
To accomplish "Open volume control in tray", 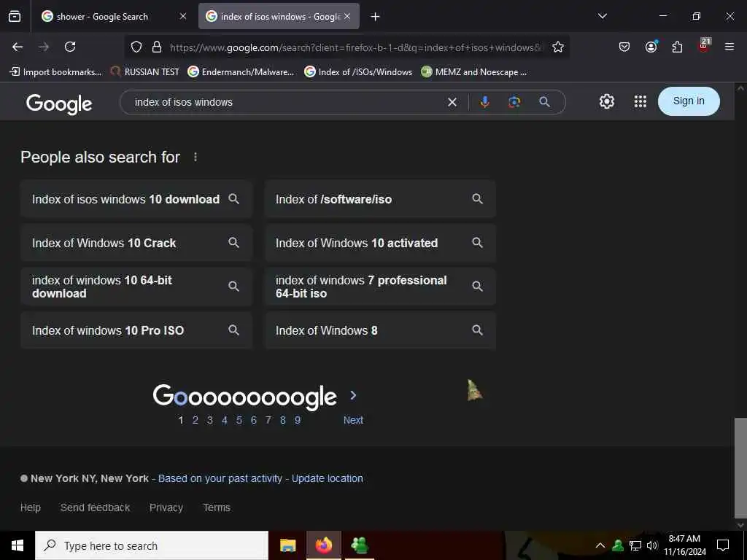I will pos(651,545).
